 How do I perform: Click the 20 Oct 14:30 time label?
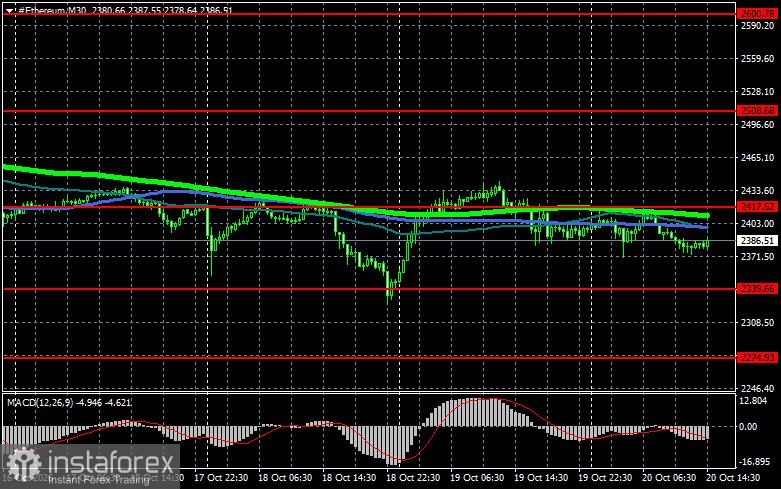pos(733,478)
